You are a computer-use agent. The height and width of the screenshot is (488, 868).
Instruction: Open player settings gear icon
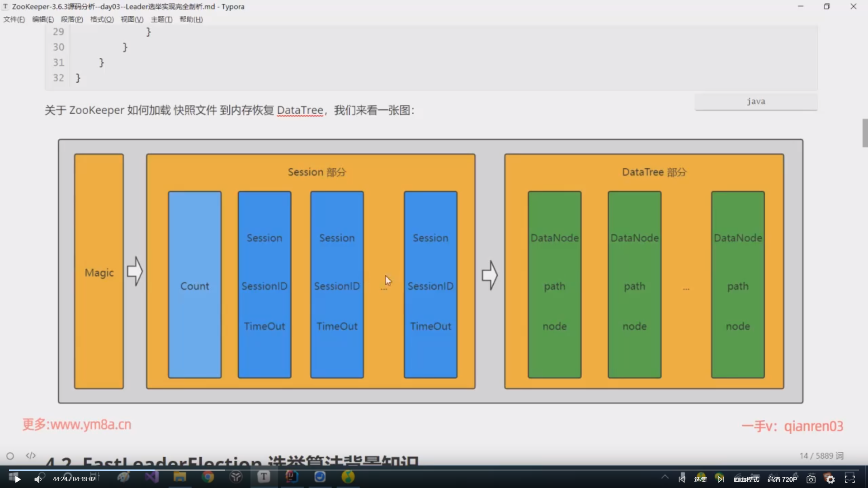click(x=830, y=479)
